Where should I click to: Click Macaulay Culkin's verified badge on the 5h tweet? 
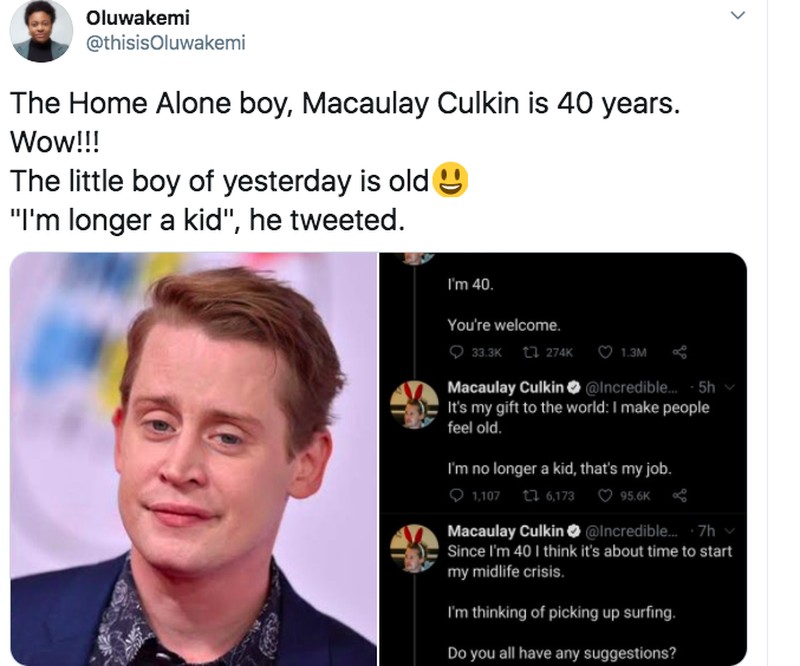(575, 384)
